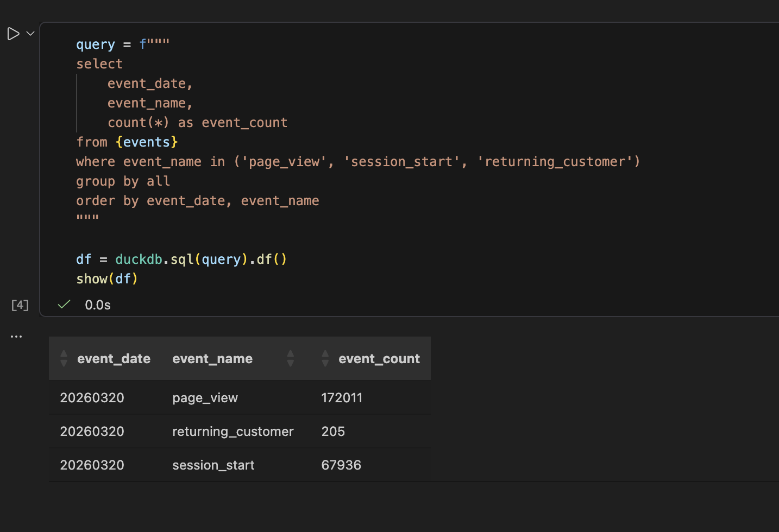Click the event_count value 172011
The width and height of the screenshot is (779, 532).
[x=342, y=397]
